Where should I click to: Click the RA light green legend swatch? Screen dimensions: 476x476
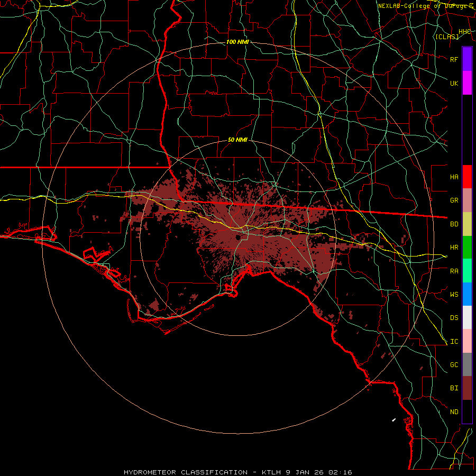(467, 271)
